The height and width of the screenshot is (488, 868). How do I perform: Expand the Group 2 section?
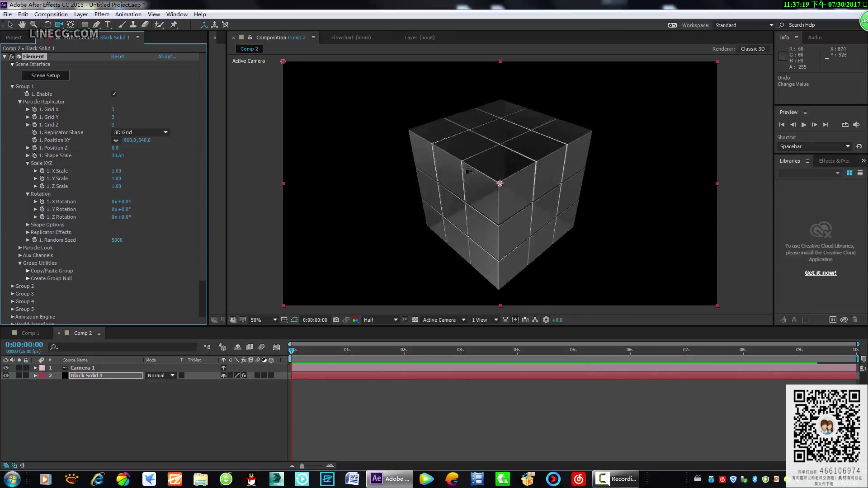click(12, 286)
